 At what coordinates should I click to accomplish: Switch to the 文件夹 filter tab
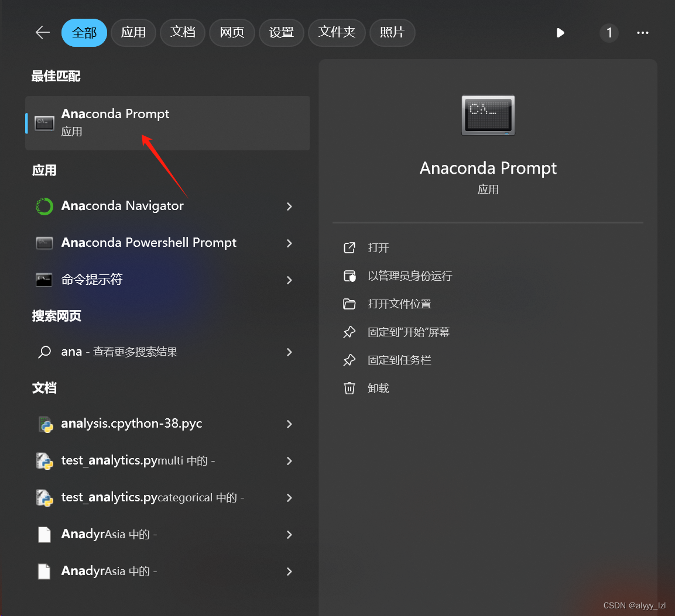[x=337, y=33]
